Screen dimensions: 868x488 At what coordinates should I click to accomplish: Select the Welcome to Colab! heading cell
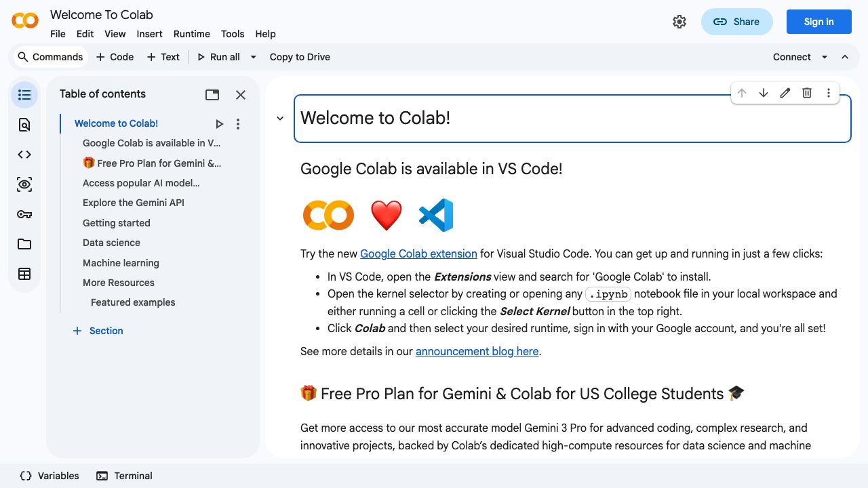tap(572, 119)
